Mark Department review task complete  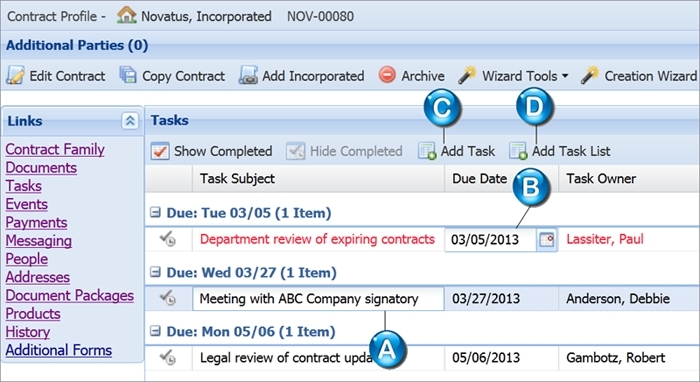point(168,239)
